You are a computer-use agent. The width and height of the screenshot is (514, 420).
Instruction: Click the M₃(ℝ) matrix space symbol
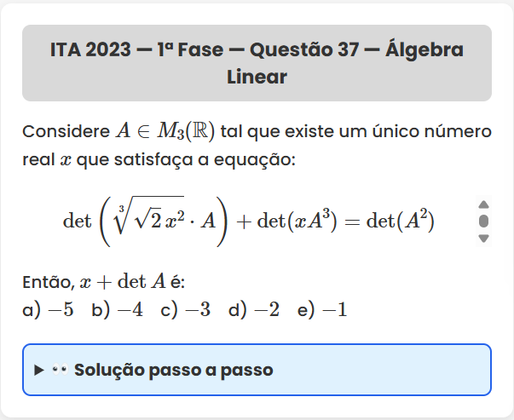coord(186,132)
